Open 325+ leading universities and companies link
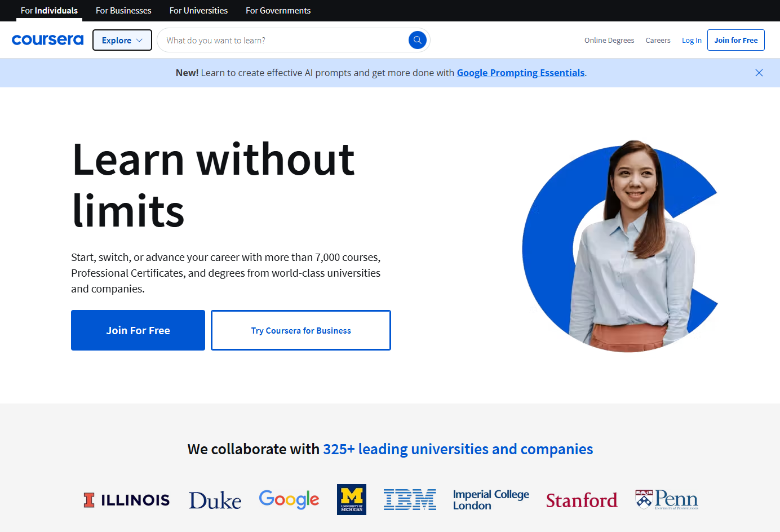Viewport: 780px width, 532px height. point(458,449)
